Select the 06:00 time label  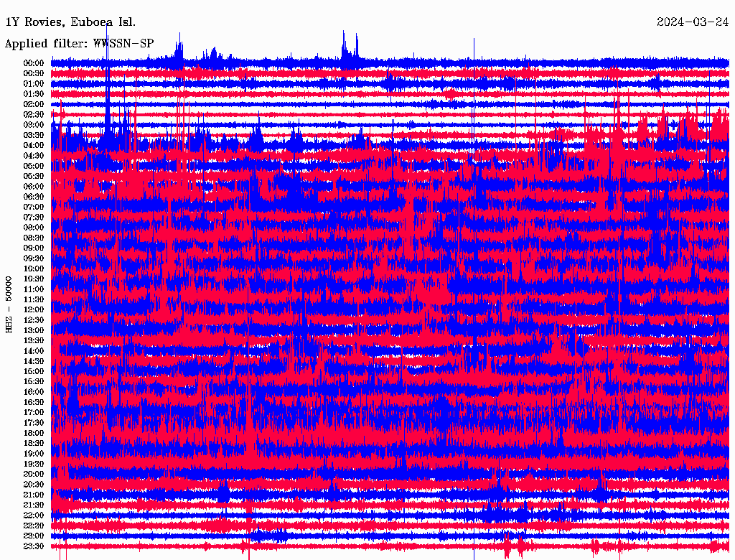click(x=34, y=187)
